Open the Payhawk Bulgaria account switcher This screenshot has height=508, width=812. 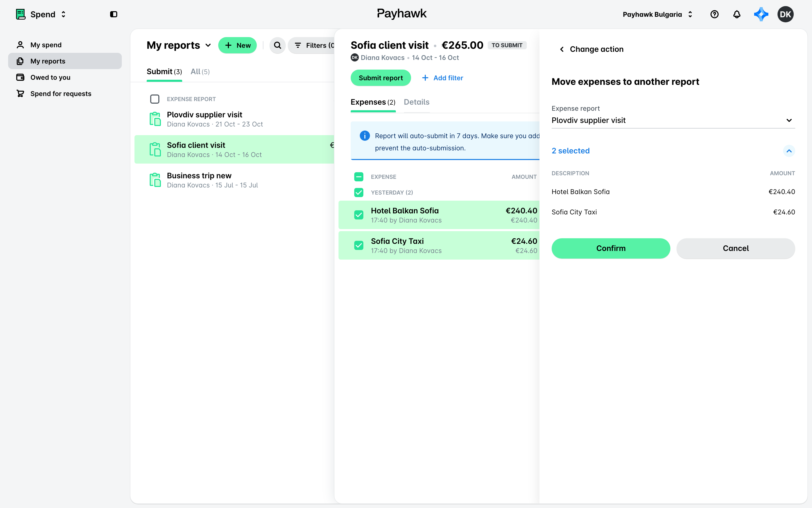[x=658, y=14]
